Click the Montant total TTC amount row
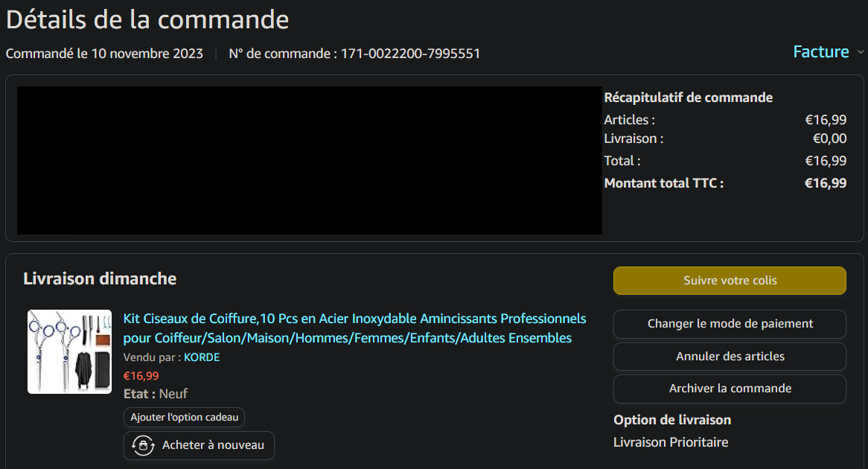 pos(724,183)
